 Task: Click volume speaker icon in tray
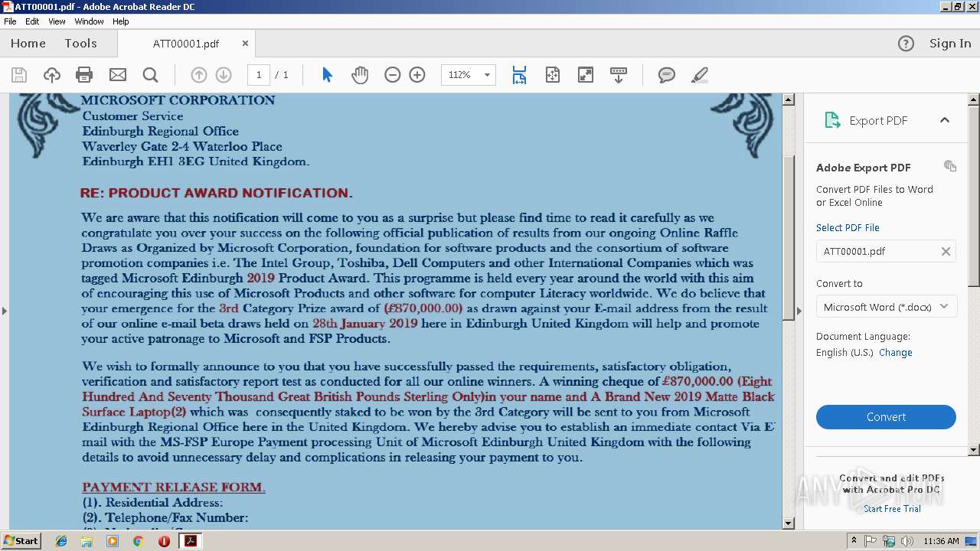click(x=907, y=541)
